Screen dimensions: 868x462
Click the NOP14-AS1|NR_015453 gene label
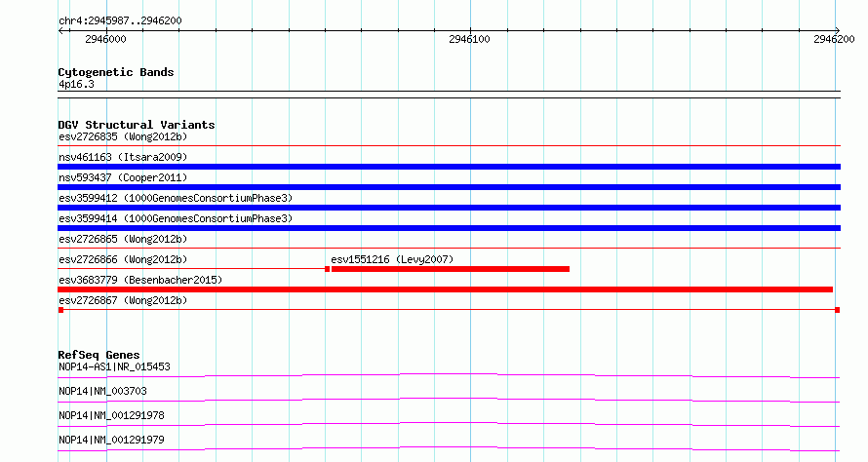point(114,366)
